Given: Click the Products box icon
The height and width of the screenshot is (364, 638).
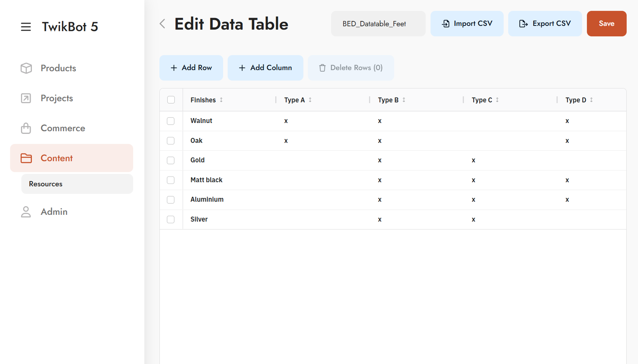Looking at the screenshot, I should pyautogui.click(x=26, y=68).
